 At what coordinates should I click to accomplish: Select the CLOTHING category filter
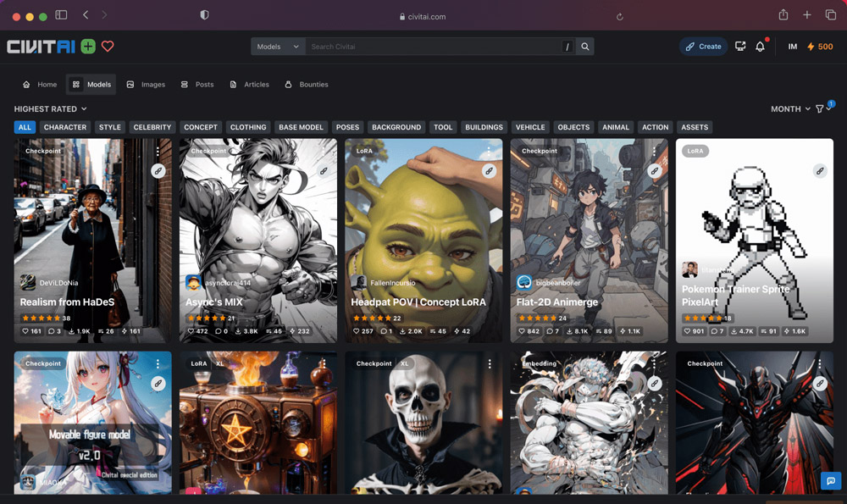point(248,127)
